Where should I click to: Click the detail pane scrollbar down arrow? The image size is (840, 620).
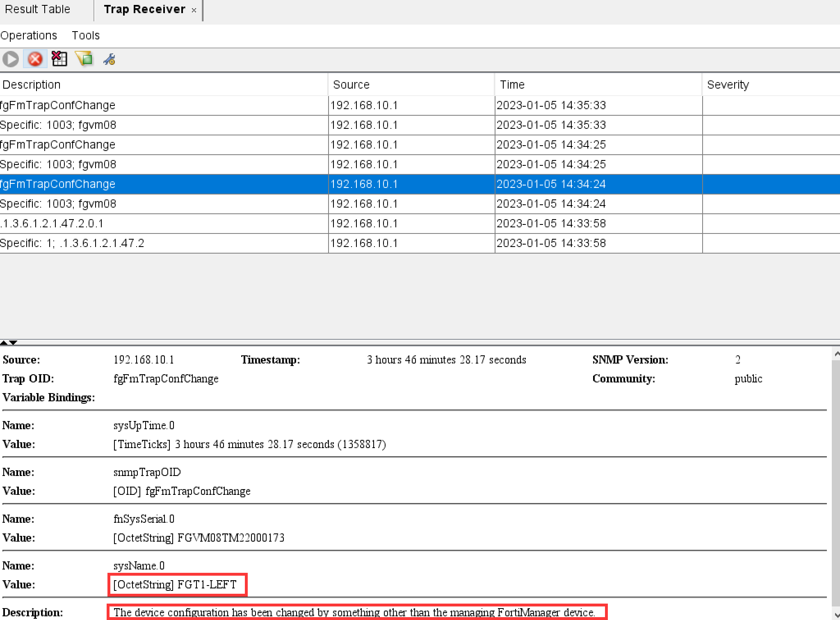click(x=836, y=615)
